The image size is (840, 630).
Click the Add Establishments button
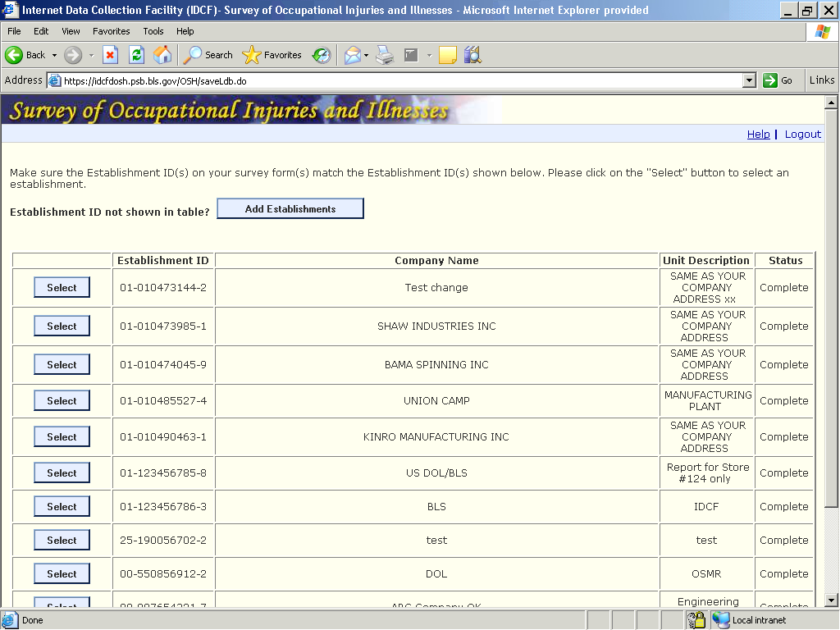290,209
